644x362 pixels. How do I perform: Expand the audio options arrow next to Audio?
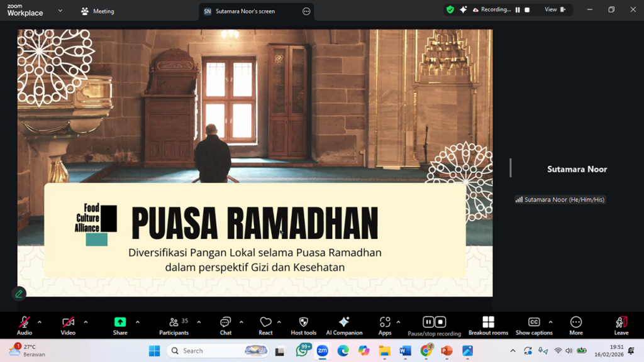click(x=40, y=322)
